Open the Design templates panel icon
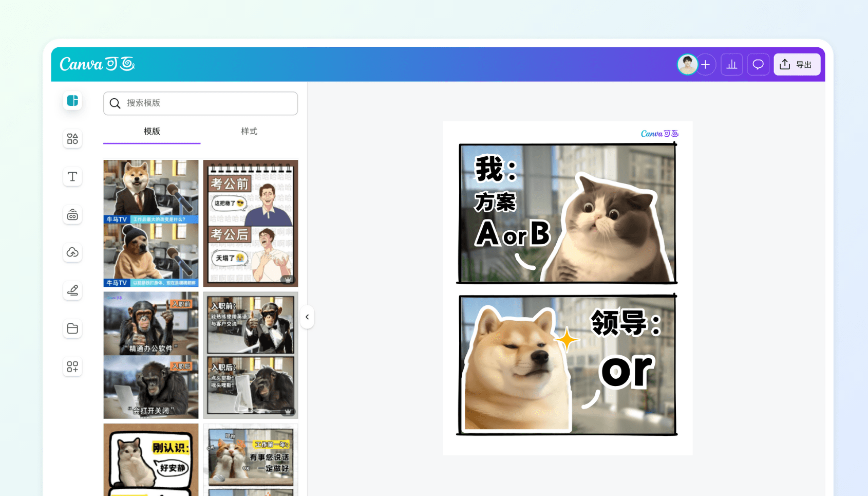 pyautogui.click(x=72, y=101)
